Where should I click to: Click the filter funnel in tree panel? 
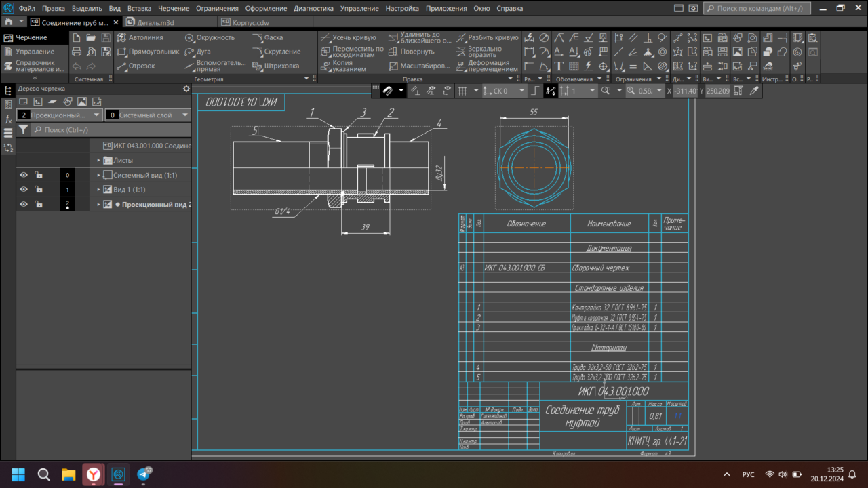(23, 129)
